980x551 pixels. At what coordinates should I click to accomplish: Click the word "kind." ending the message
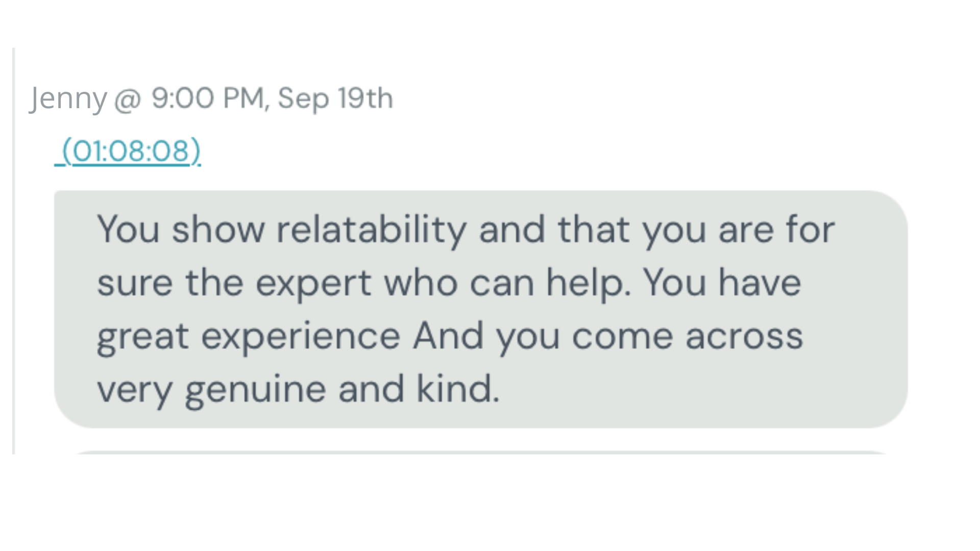(x=457, y=389)
